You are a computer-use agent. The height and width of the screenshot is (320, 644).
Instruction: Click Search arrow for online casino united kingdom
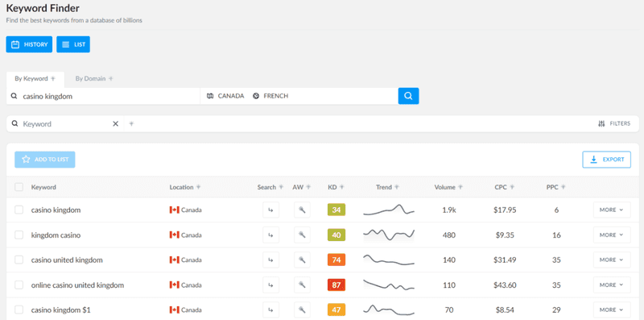(270, 285)
